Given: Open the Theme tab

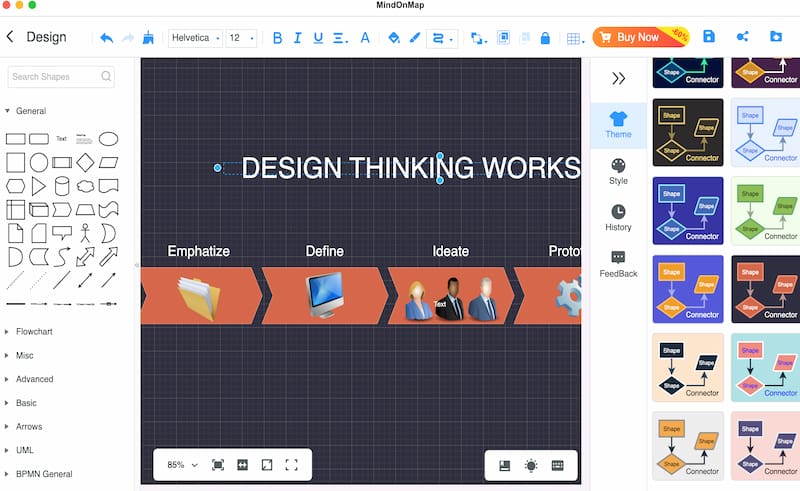Looking at the screenshot, I should 618,126.
